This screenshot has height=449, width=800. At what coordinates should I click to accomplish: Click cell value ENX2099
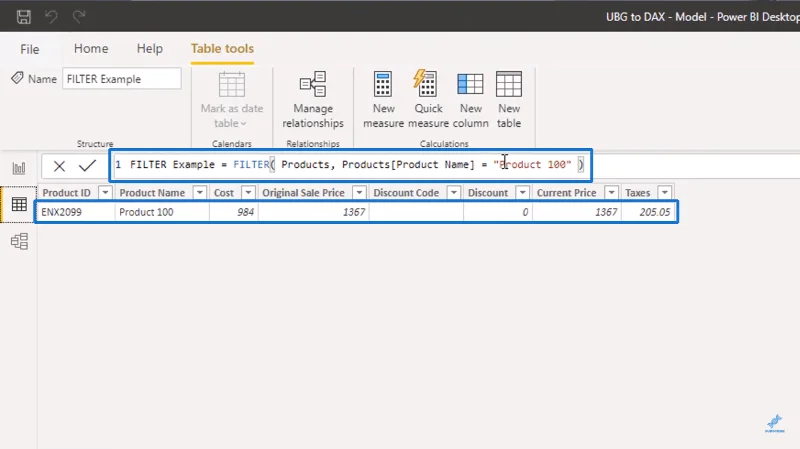point(61,212)
